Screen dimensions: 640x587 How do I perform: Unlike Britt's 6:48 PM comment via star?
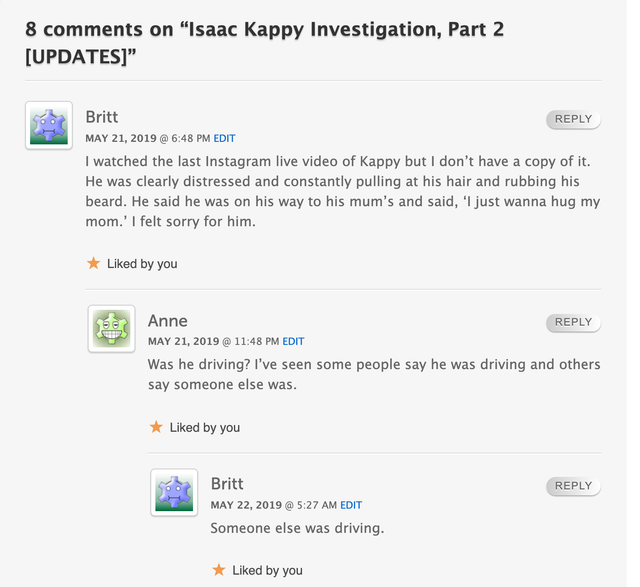[x=93, y=263]
